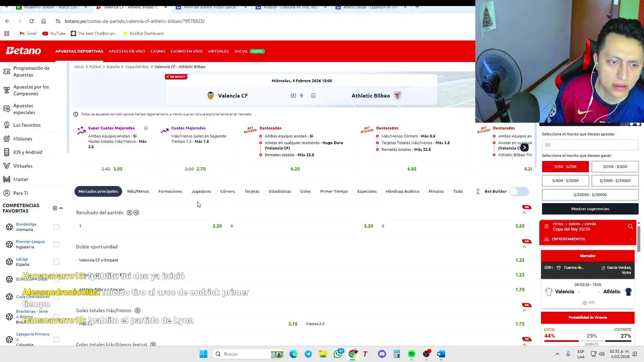Open the Chrome apps grid in bookmarks bar

point(7,33)
